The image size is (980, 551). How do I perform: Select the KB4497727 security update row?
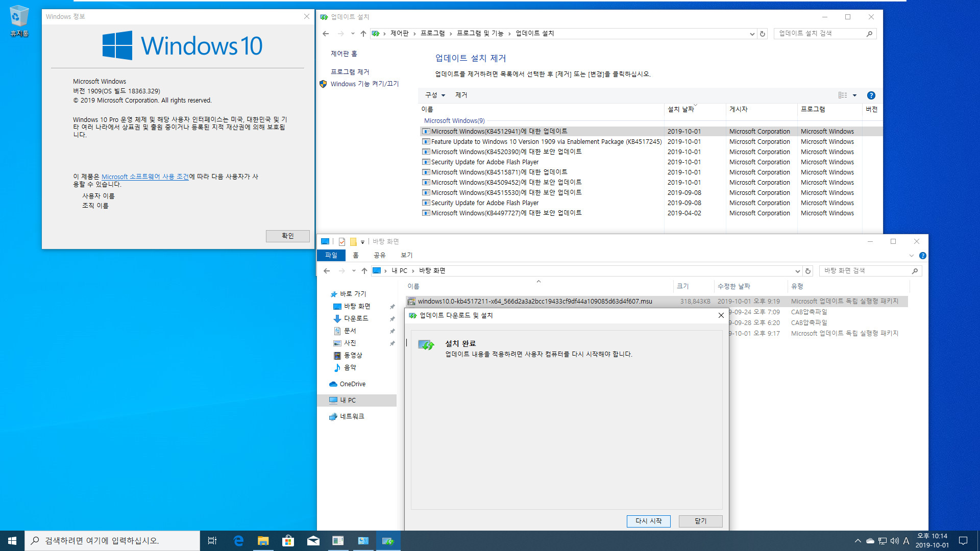point(651,213)
